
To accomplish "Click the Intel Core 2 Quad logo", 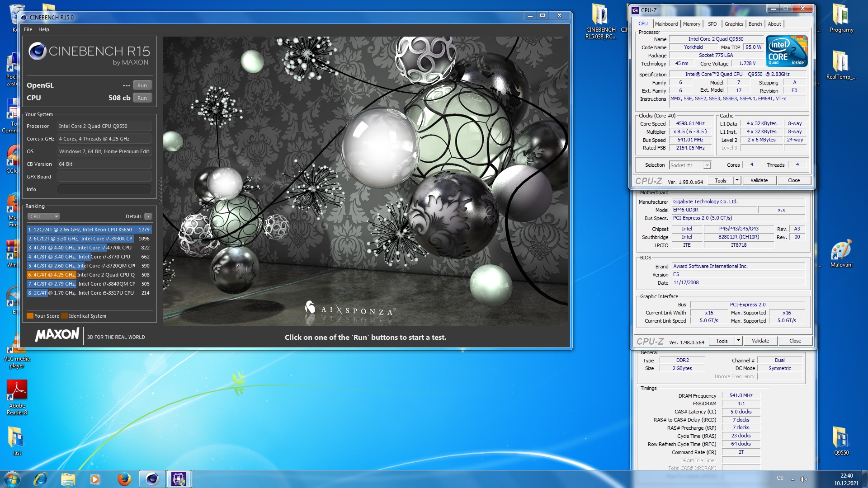I will point(787,51).
